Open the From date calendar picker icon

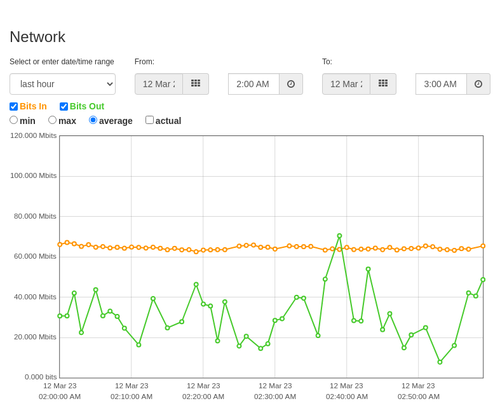(x=196, y=84)
